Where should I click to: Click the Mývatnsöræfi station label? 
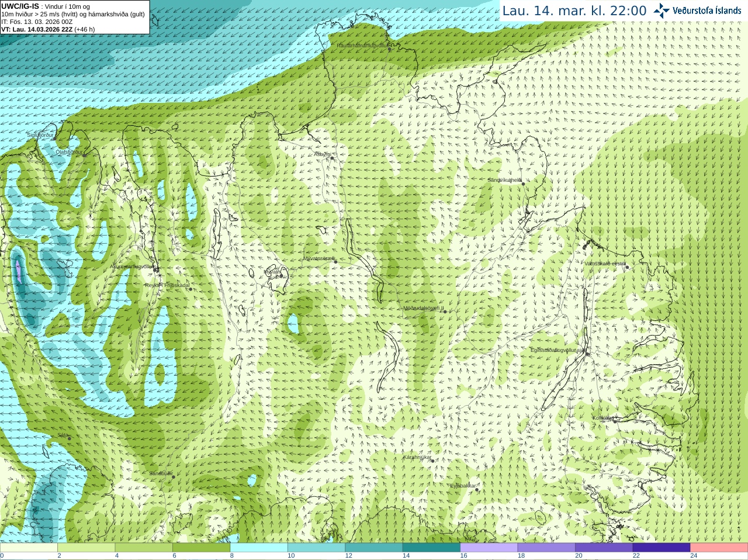pyautogui.click(x=319, y=258)
